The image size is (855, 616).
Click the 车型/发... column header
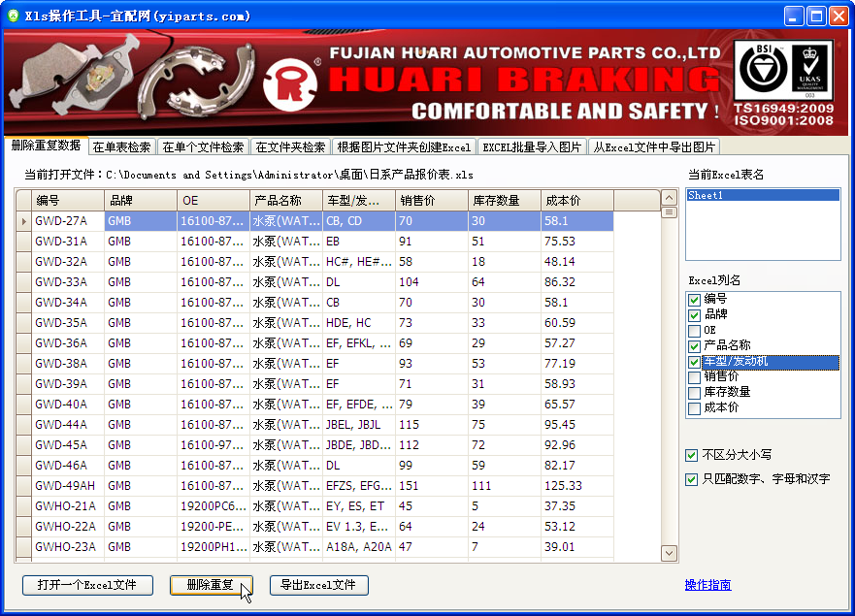coord(359,201)
